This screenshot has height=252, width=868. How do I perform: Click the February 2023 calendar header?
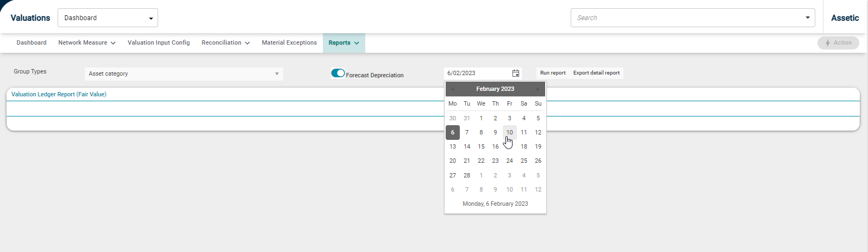[x=495, y=89]
